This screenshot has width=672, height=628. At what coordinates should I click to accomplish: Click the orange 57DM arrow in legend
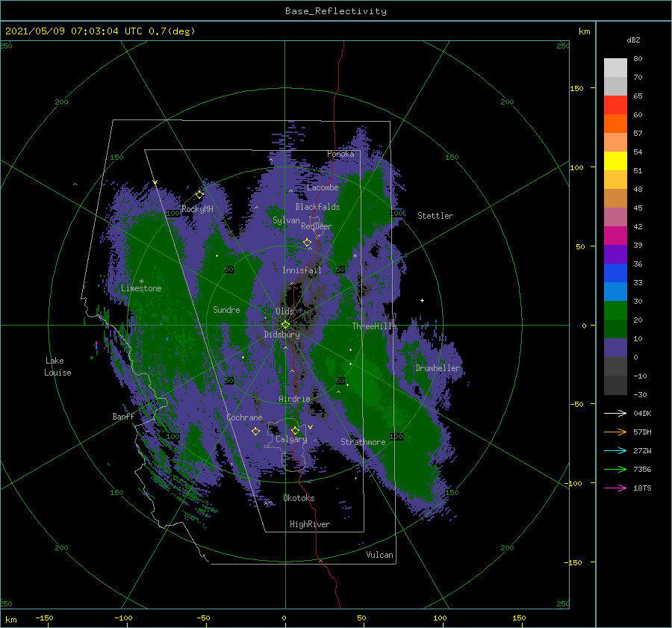coord(615,432)
